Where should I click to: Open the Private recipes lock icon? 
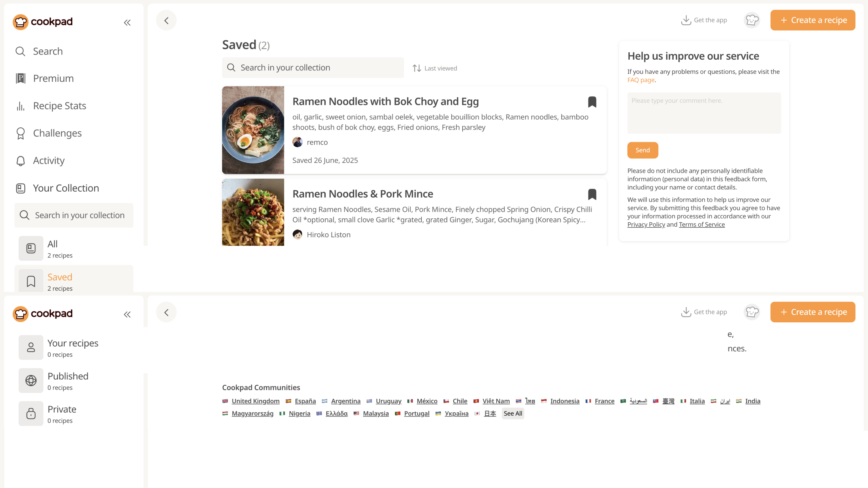coord(31,413)
